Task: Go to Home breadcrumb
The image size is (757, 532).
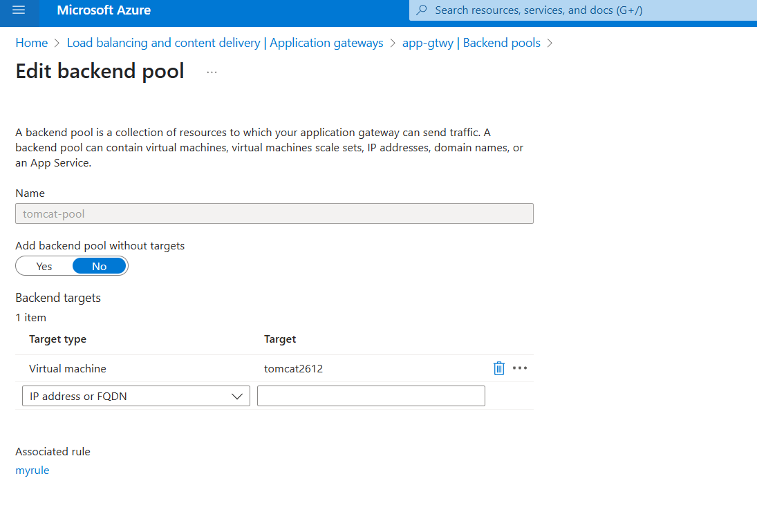Action: [32, 43]
